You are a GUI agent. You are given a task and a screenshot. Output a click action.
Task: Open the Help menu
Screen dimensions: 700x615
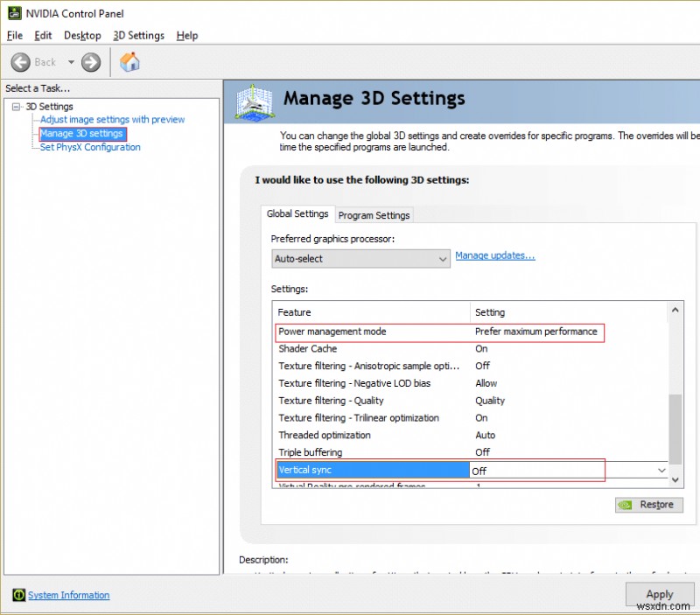tap(186, 35)
